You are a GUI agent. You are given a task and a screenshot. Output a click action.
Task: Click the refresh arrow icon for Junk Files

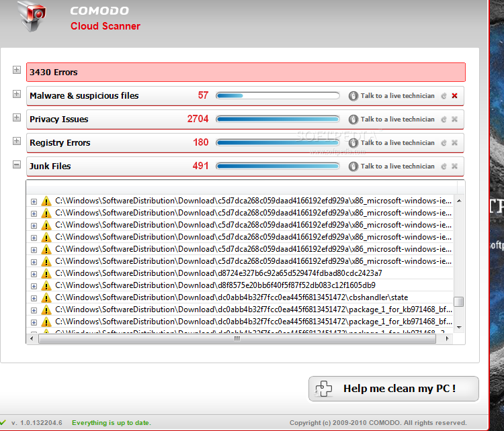[444, 166]
